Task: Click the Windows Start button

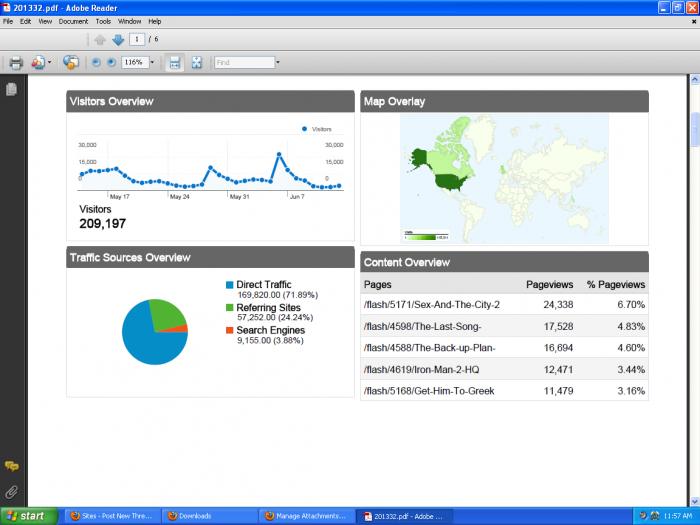Action: pyautogui.click(x=27, y=516)
